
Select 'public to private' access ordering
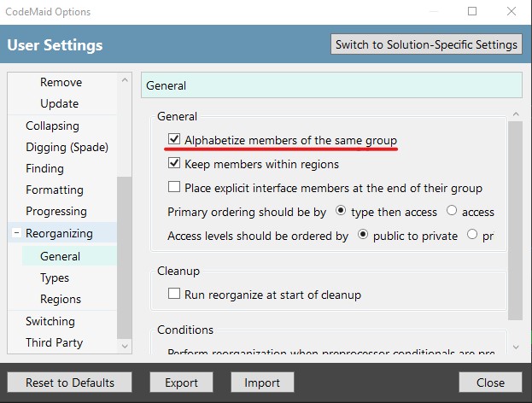[x=363, y=235]
